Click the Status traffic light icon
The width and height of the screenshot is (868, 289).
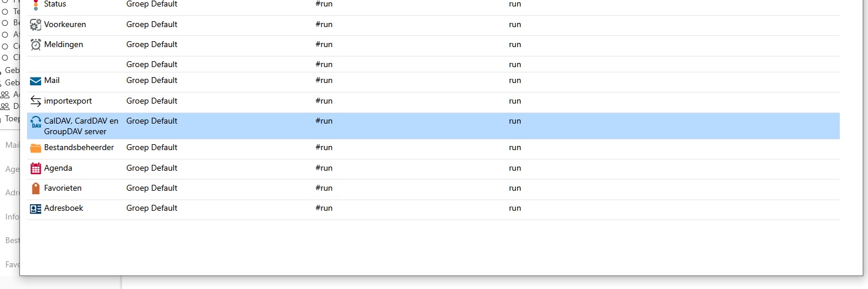(35, 5)
